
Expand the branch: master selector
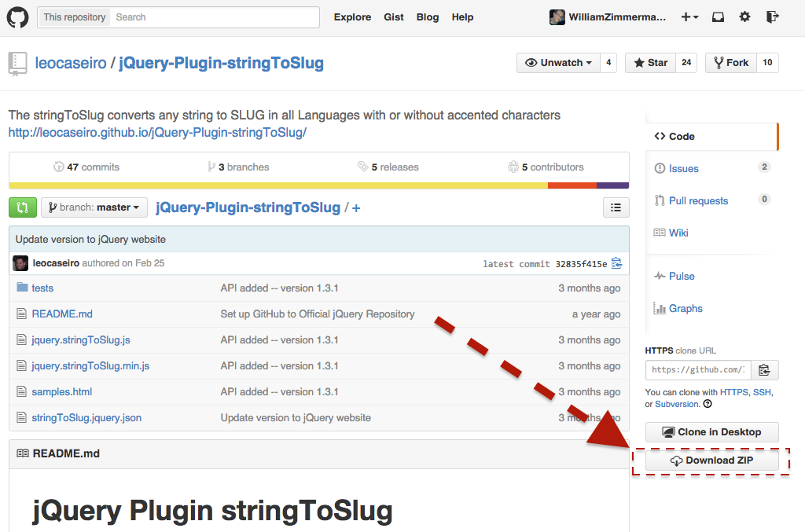tap(94, 207)
